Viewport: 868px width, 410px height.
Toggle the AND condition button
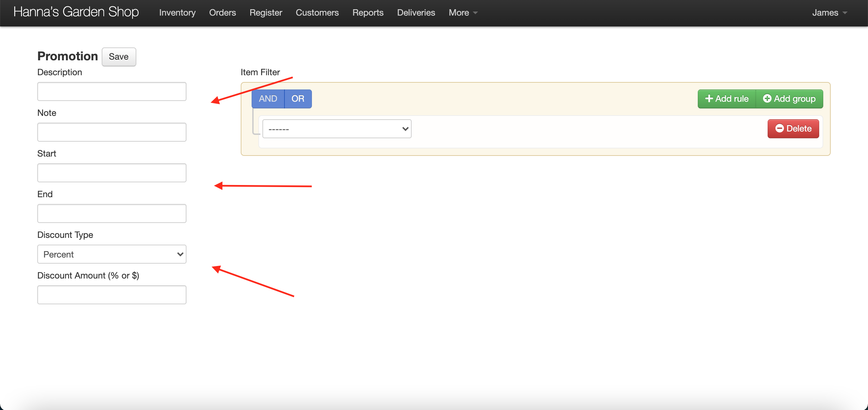[268, 99]
